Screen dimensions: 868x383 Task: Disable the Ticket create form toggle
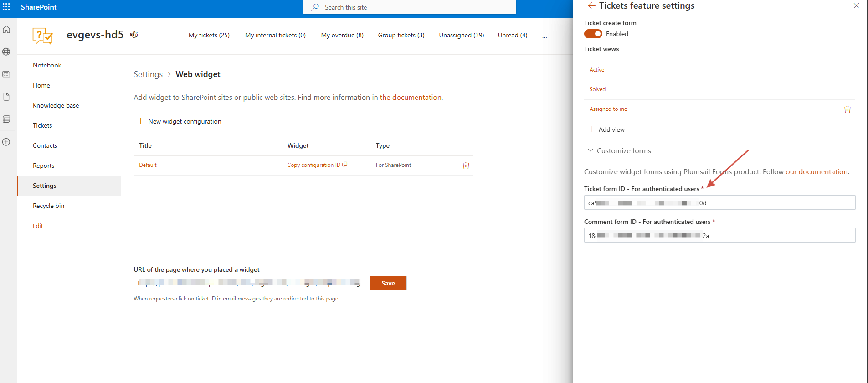593,34
